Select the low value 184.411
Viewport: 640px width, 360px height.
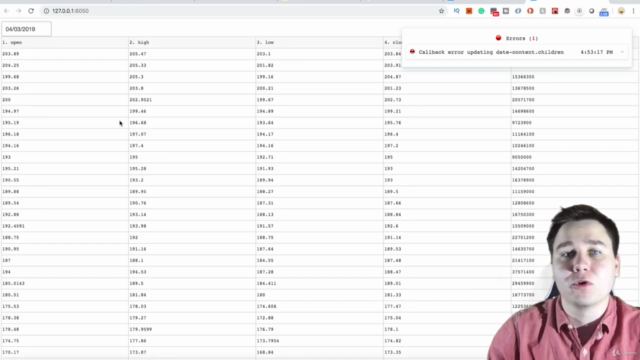(267, 283)
